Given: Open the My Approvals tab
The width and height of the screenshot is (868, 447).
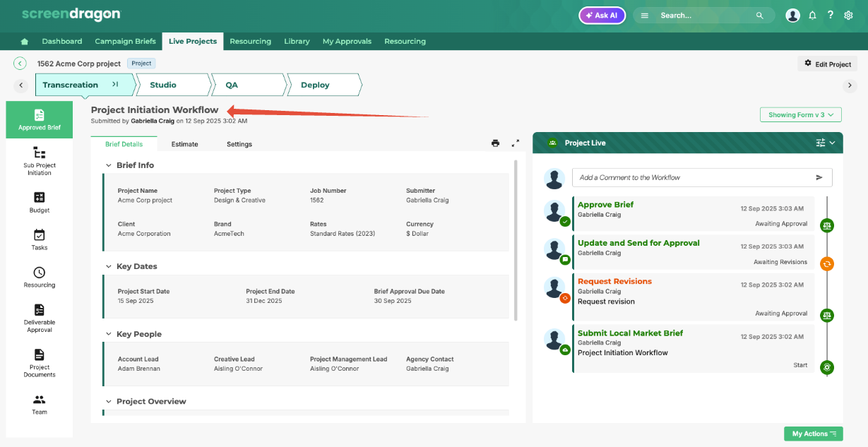Looking at the screenshot, I should [x=347, y=41].
